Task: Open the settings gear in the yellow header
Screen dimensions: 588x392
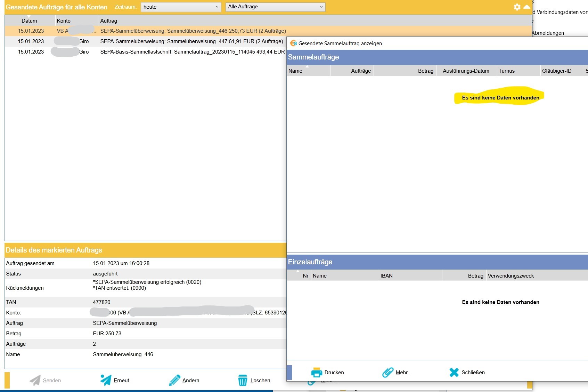Action: click(517, 7)
